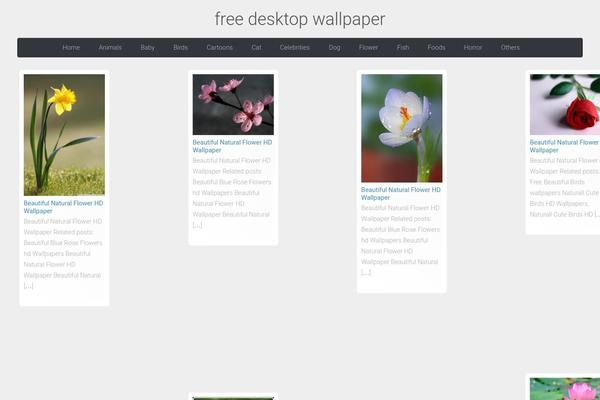Select the Foods menu item
This screenshot has width=600, height=400.
click(436, 47)
